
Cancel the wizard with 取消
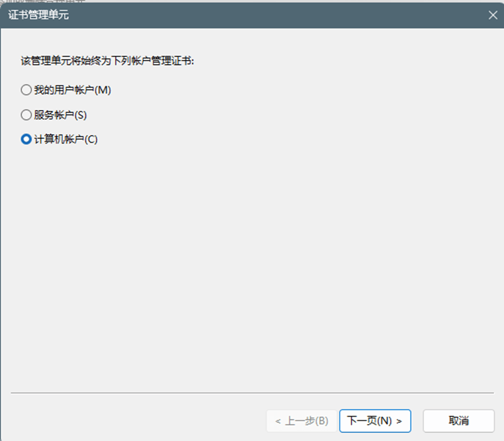click(459, 421)
